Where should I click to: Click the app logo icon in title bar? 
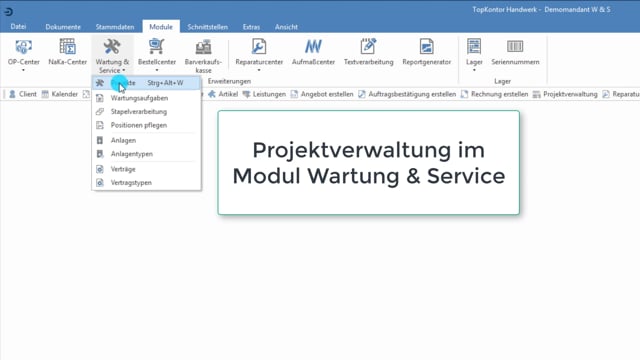pyautogui.click(x=8, y=12)
